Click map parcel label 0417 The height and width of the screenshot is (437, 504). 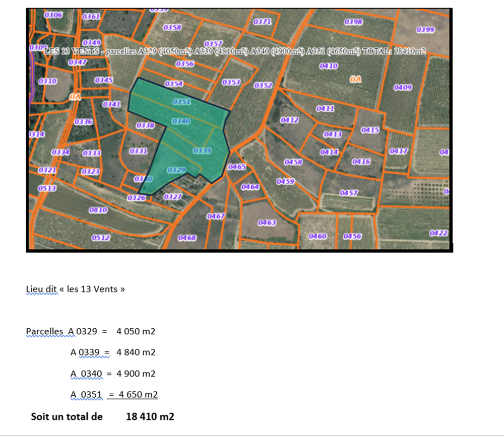[x=399, y=151]
